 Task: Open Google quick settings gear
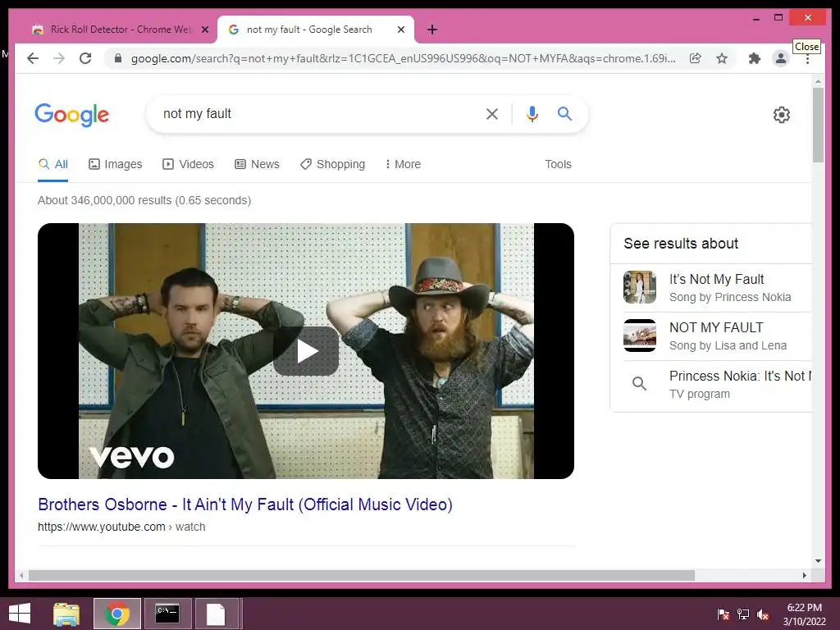point(782,115)
